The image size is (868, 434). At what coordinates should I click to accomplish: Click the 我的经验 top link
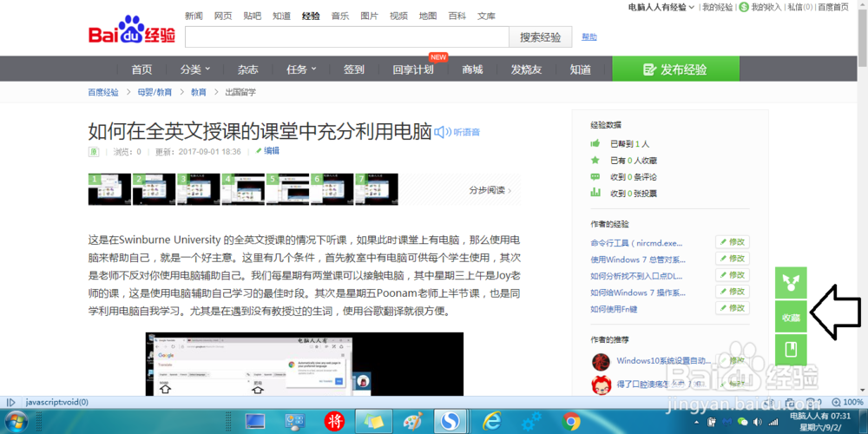(718, 7)
